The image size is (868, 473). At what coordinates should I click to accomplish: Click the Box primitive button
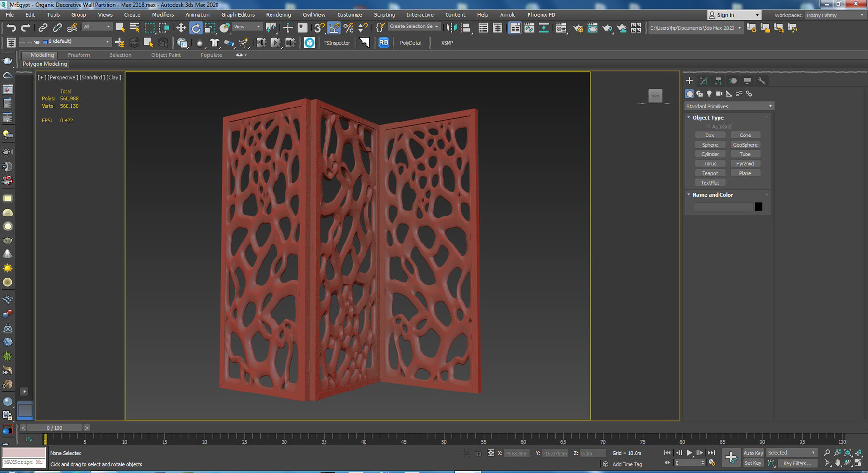pos(710,135)
